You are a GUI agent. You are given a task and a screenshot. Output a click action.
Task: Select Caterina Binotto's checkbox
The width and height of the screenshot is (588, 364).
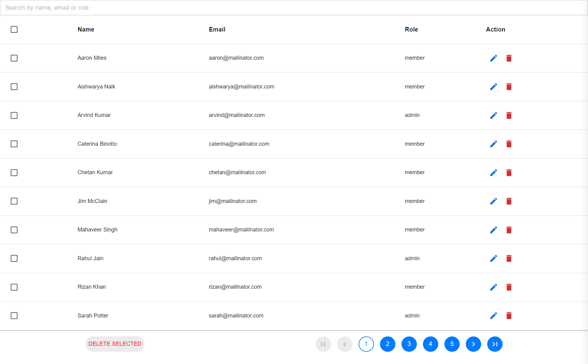click(14, 144)
